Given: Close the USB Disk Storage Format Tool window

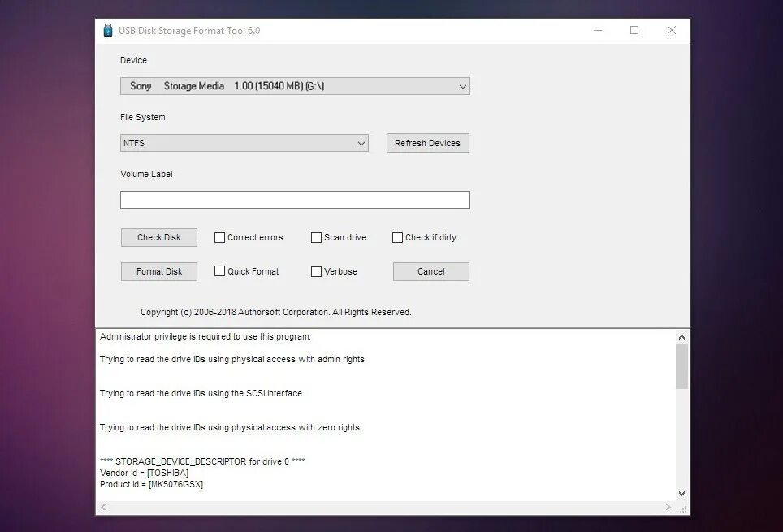Looking at the screenshot, I should [672, 31].
